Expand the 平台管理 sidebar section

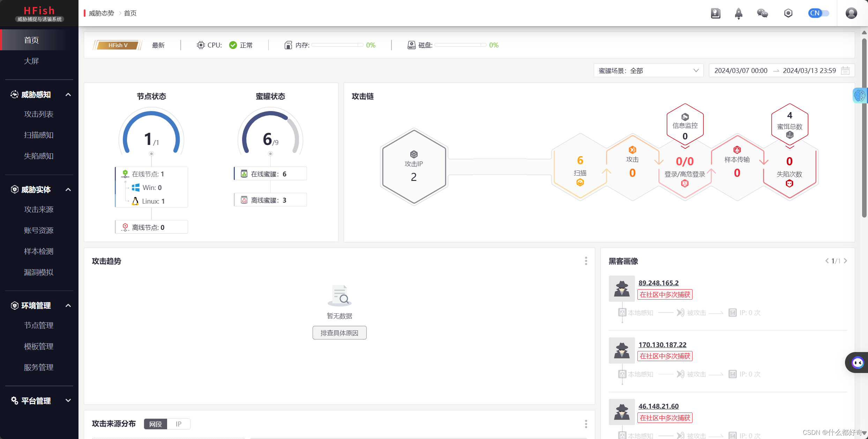(68, 400)
